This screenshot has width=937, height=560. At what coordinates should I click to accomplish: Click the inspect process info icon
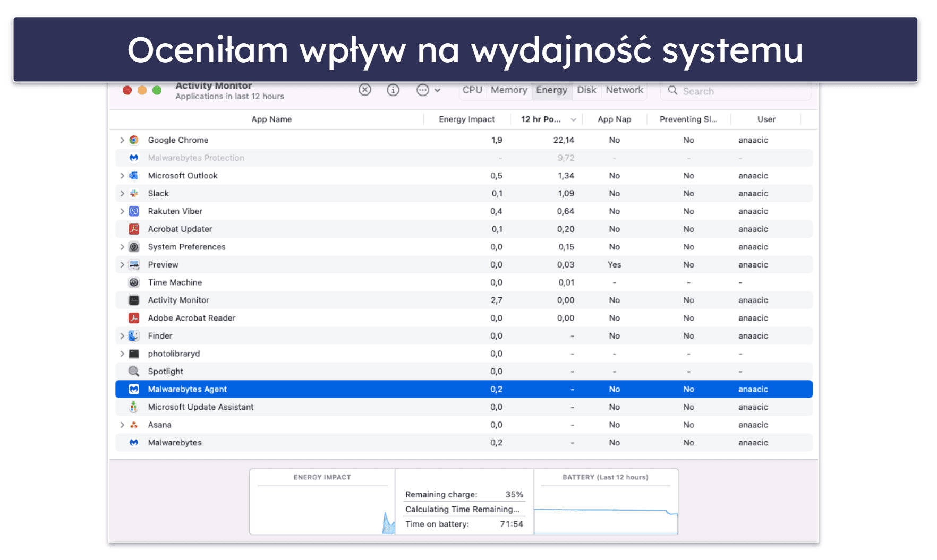[393, 90]
